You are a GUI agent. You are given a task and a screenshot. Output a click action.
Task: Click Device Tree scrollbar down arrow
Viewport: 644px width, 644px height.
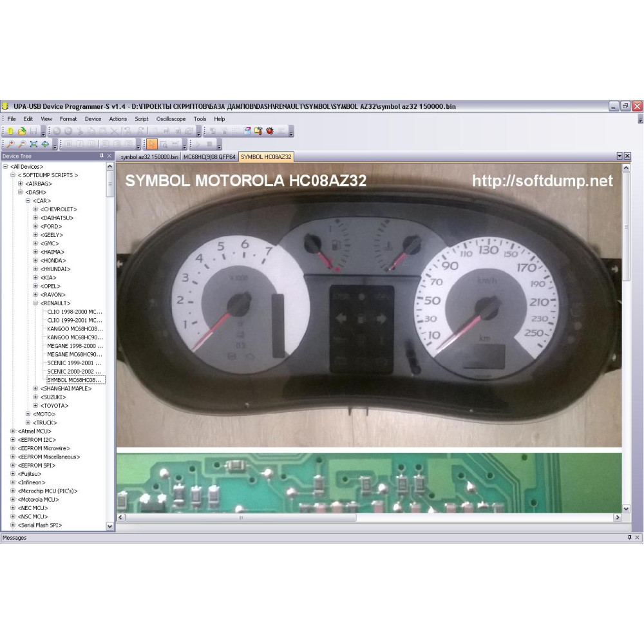(109, 526)
